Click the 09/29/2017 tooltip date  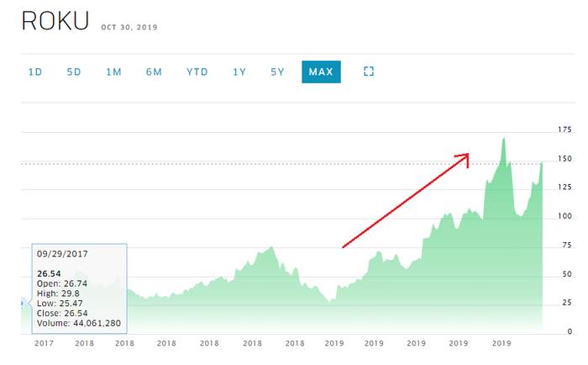[62, 254]
